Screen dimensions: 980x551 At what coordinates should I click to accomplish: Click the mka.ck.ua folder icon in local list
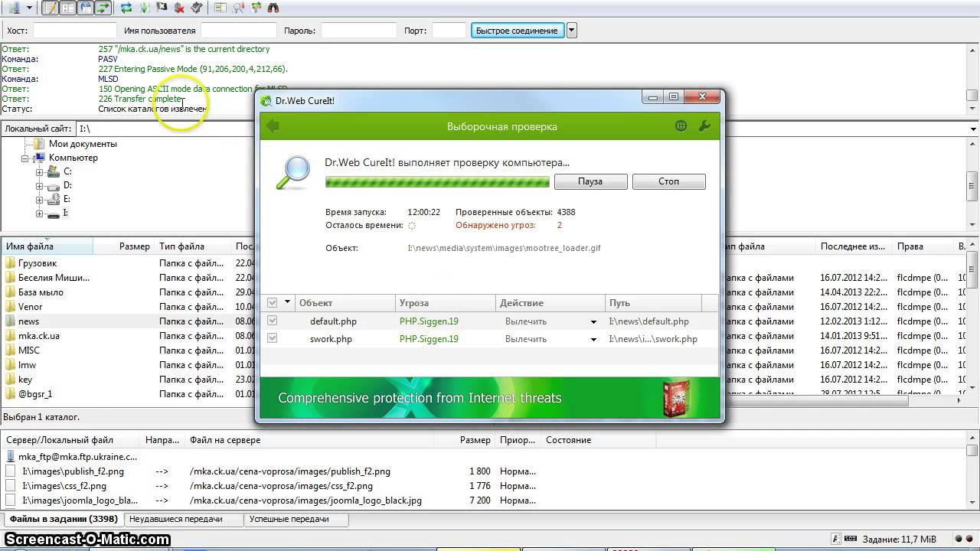coord(10,336)
